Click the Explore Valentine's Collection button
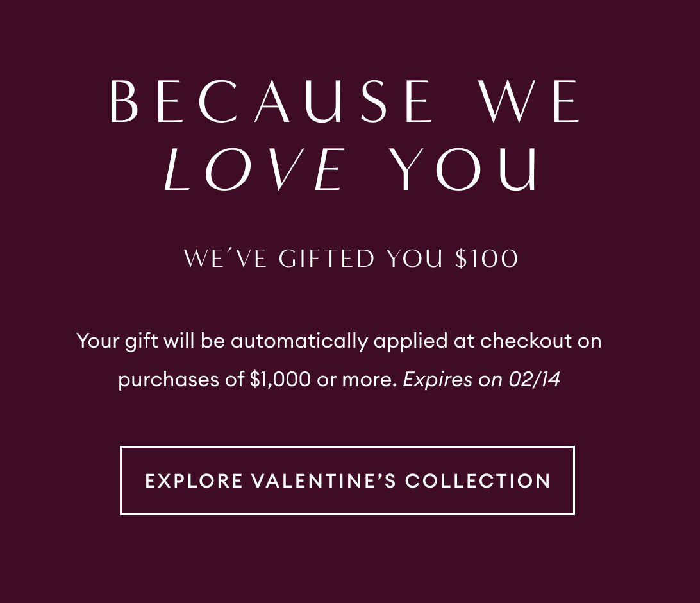 [347, 480]
